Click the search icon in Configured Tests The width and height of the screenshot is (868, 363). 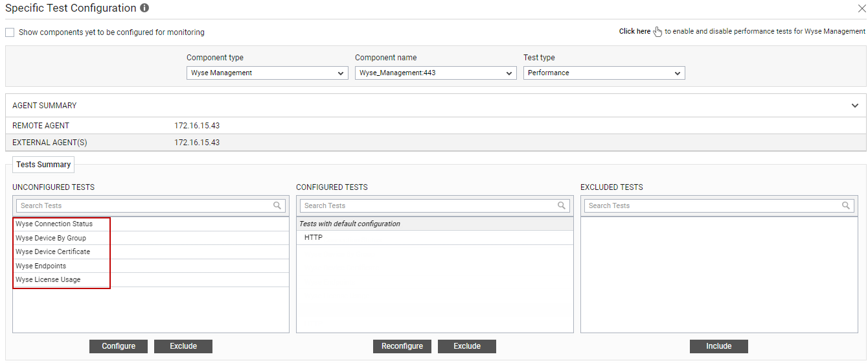point(562,205)
